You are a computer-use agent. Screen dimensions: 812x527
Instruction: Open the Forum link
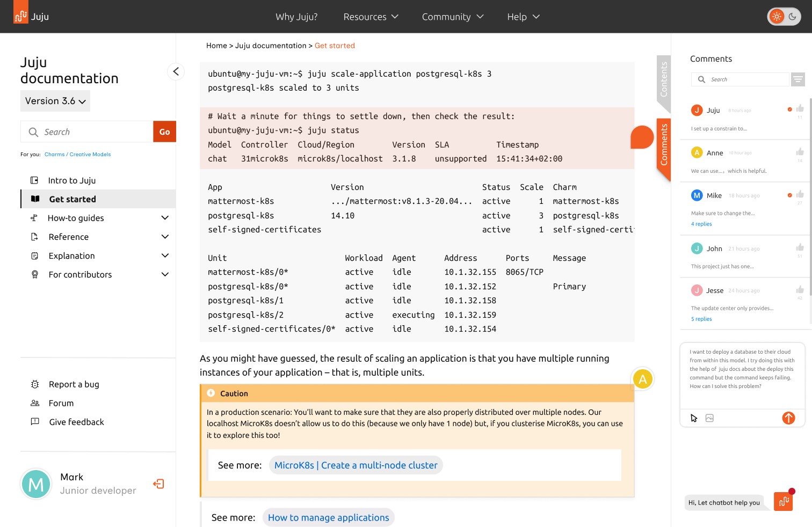(x=61, y=403)
